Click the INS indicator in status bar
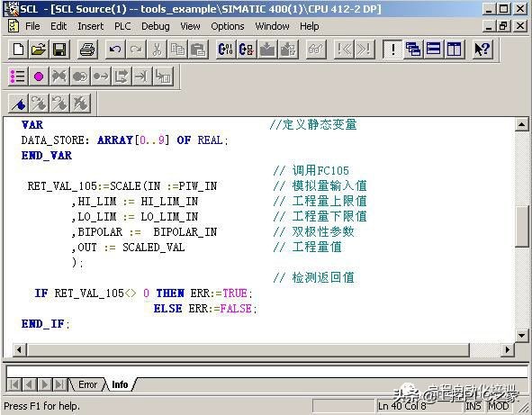532x415 pixels. coord(473,406)
